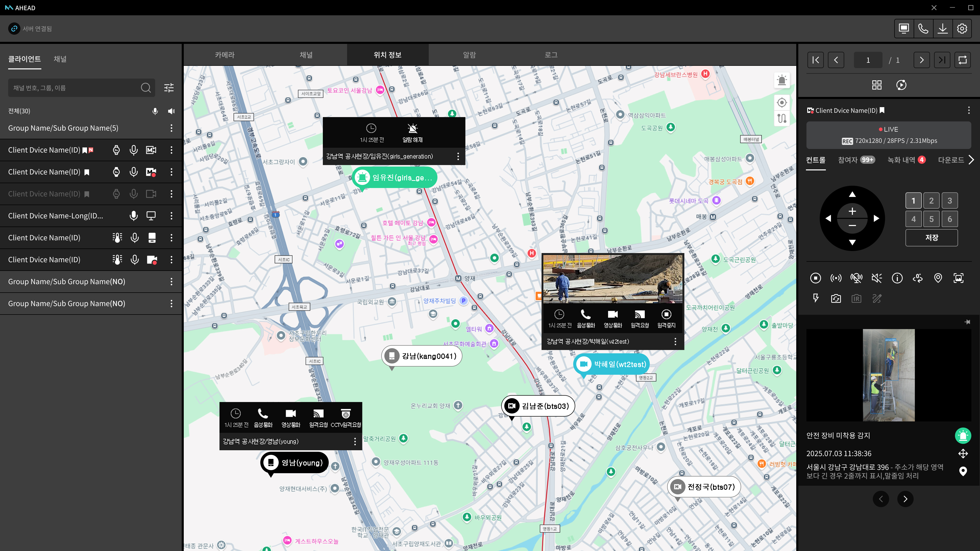Open the stream info panel
This screenshot has height=551, width=980.
click(x=897, y=278)
